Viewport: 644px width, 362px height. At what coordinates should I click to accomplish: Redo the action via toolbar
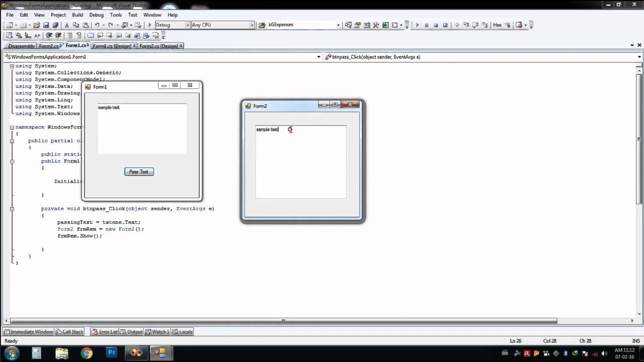(110, 25)
